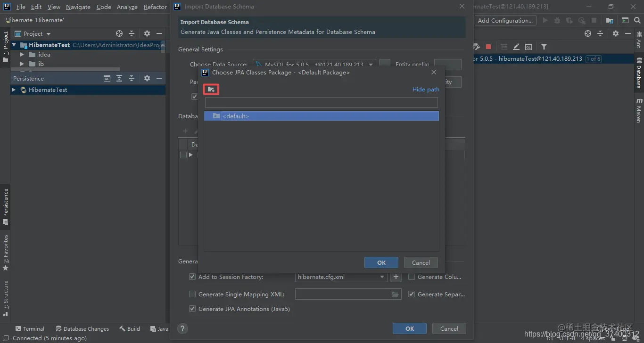This screenshot has height=343, width=644.
Task: Open Search Everywhere magnifier icon
Action: [x=637, y=20]
